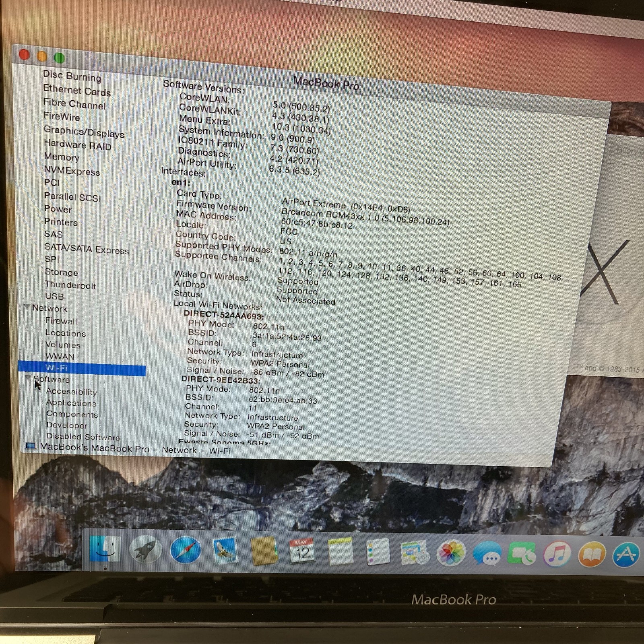Click the computer icon in the path bar
The width and height of the screenshot is (644, 644).
(x=31, y=446)
